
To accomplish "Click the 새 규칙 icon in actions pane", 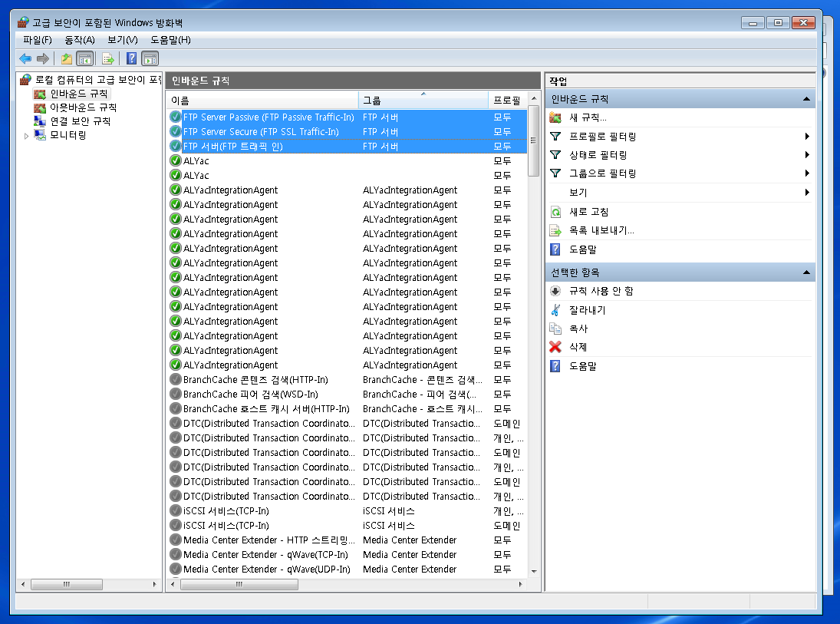I will click(x=555, y=117).
